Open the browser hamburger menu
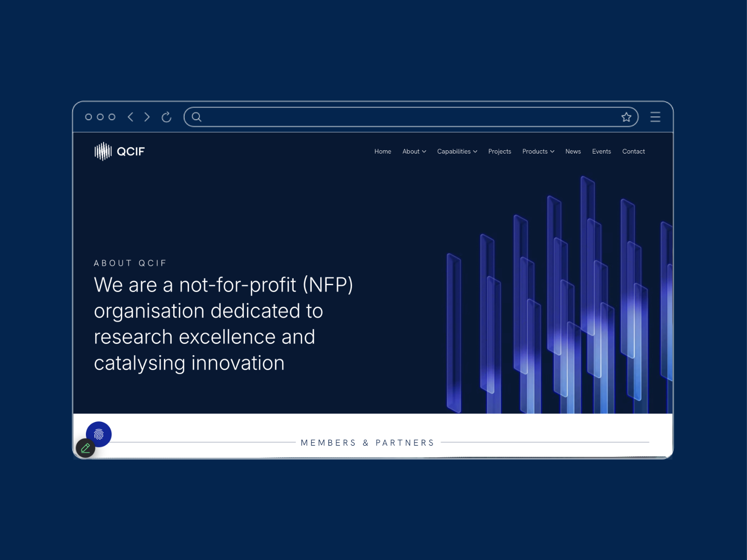The height and width of the screenshot is (560, 747). tap(655, 117)
